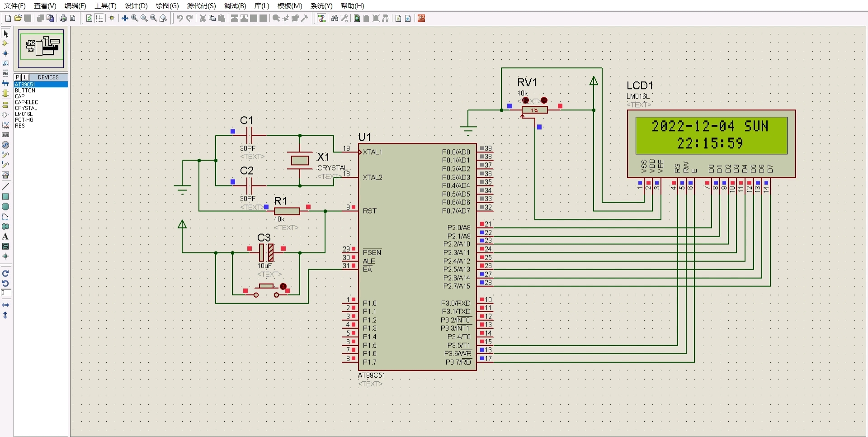
Task: Toggle the push button red actuator
Action: [x=283, y=286]
